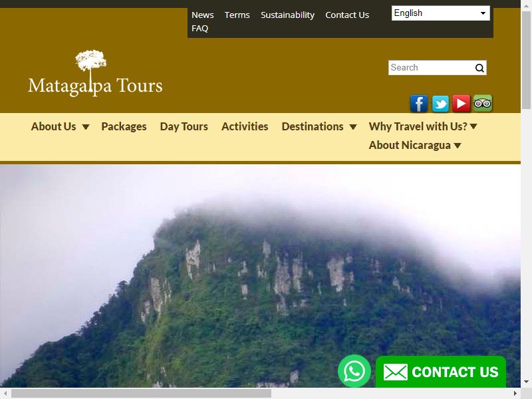Start a WhatsApp chat via green icon

[x=354, y=371]
